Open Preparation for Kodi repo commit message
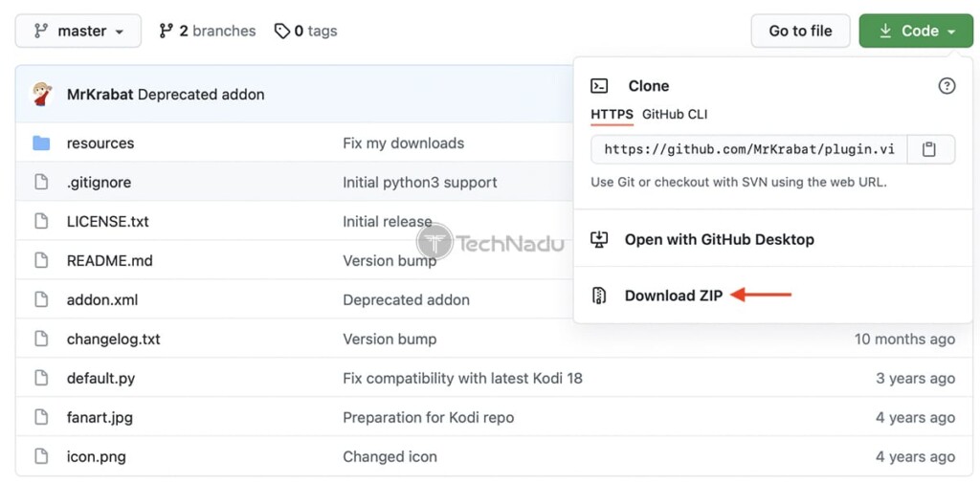Viewport: 980px width, 483px height. (x=428, y=417)
